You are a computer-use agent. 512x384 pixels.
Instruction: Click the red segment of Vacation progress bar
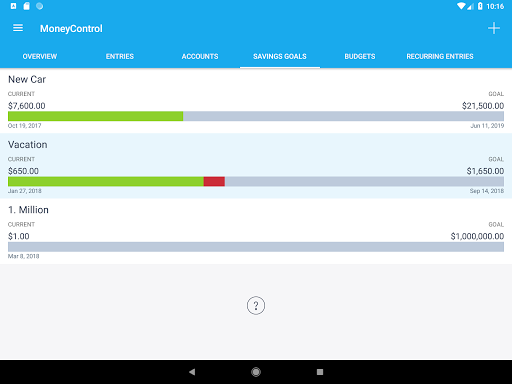coord(214,181)
